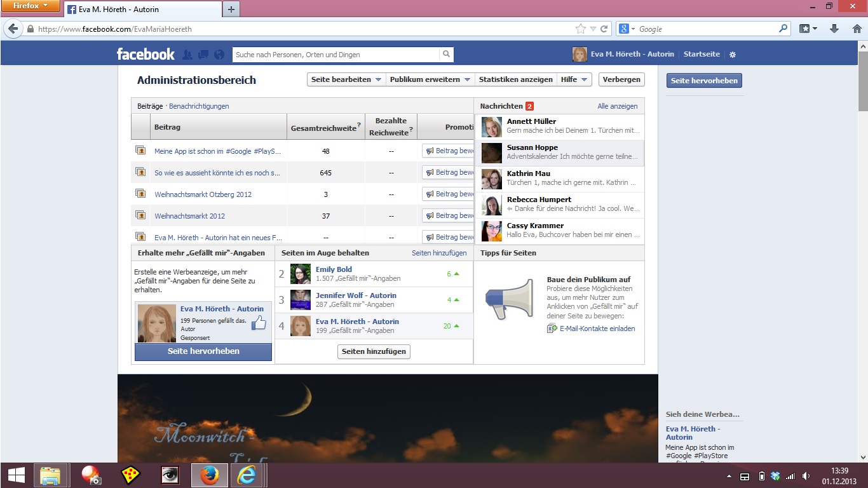Open message from Cassy Krammer
The width and height of the screenshot is (868, 488).
[x=559, y=231]
